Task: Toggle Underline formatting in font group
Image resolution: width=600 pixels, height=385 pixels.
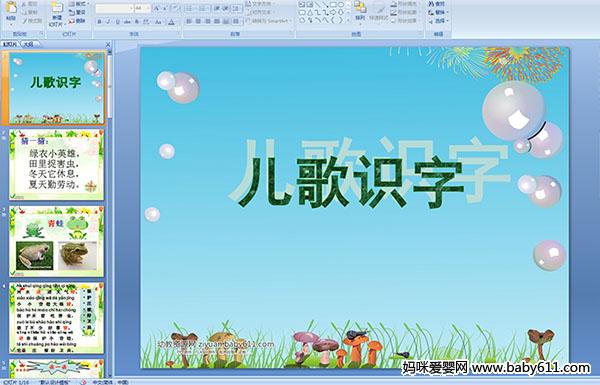Action: pos(117,22)
